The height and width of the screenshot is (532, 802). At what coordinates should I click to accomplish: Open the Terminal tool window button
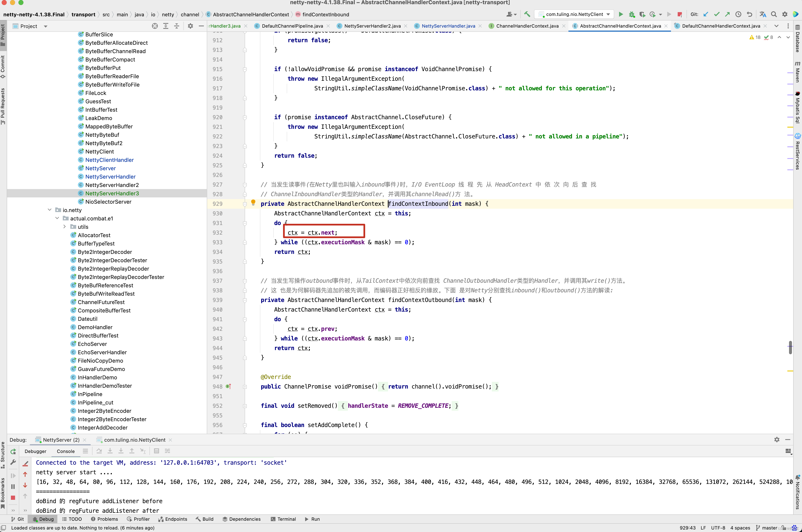point(283,519)
